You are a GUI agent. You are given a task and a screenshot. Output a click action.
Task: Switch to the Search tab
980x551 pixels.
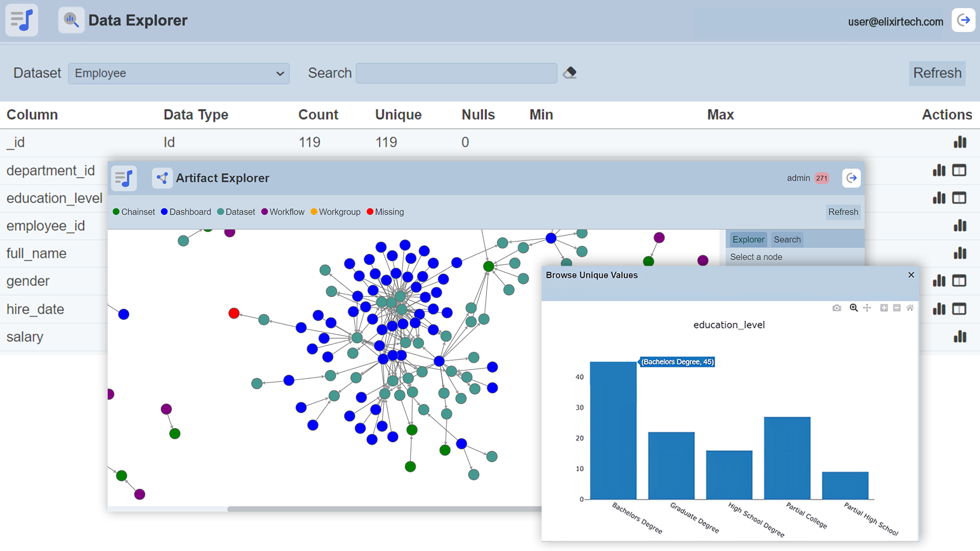click(787, 239)
